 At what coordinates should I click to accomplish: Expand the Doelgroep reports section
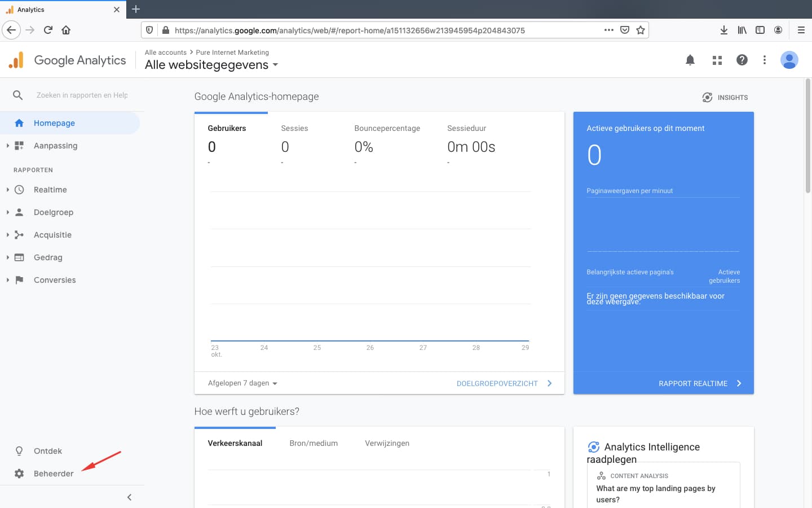tap(8, 212)
